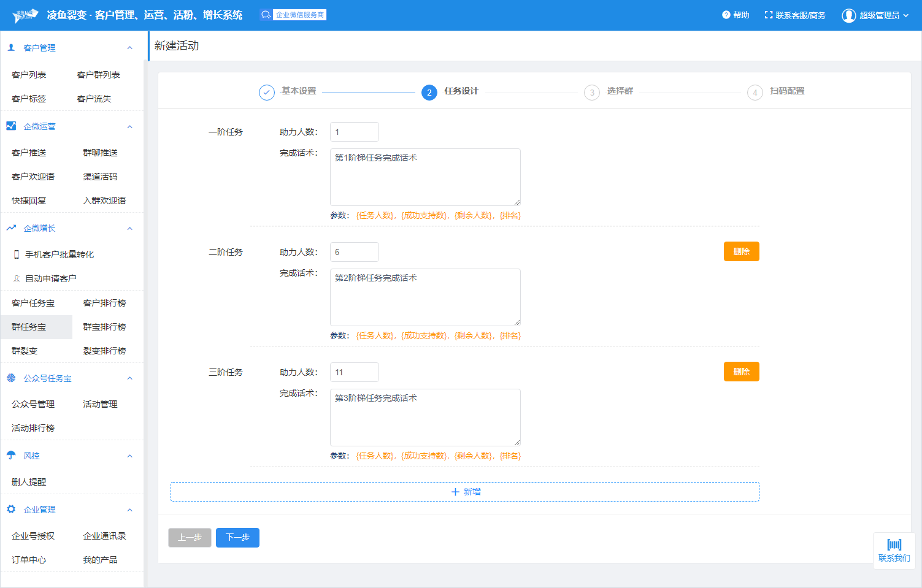The height and width of the screenshot is (588, 922).
Task: Click the 风控 umbrella icon
Action: [x=11, y=456]
